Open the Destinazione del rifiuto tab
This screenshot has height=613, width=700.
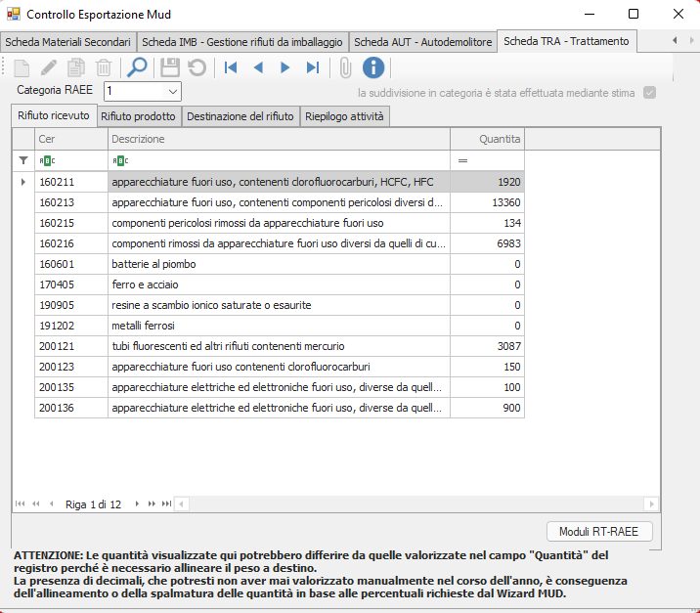click(x=240, y=116)
